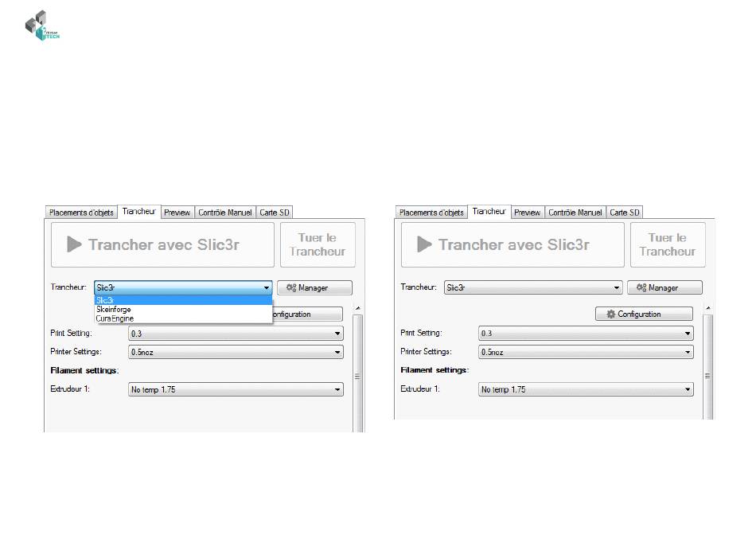756x535 pixels.
Task: Open Print Setting dropdown in left panel
Action: coord(236,334)
